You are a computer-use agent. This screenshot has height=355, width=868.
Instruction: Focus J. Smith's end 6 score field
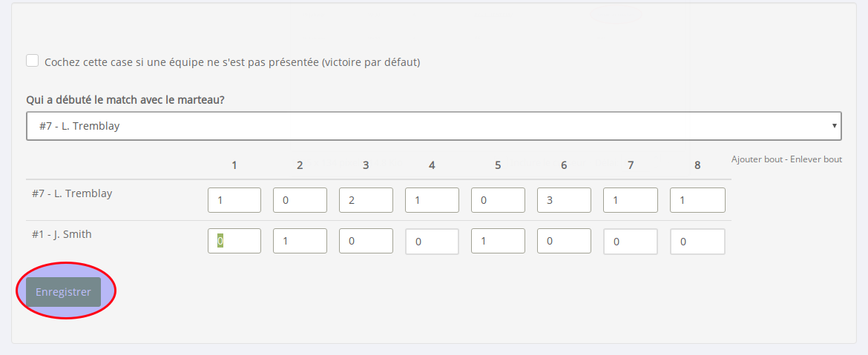click(564, 241)
